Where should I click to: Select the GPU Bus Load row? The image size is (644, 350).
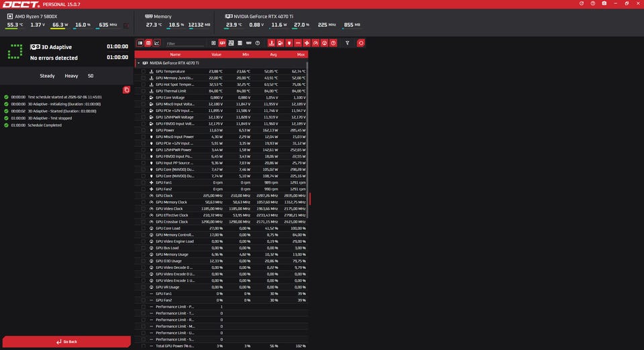pos(221,248)
